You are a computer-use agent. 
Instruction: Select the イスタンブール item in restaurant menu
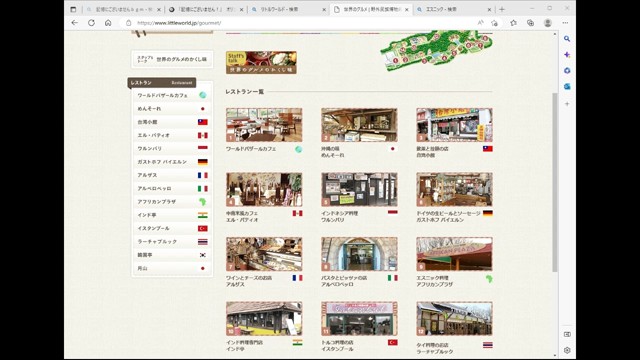pos(172,228)
